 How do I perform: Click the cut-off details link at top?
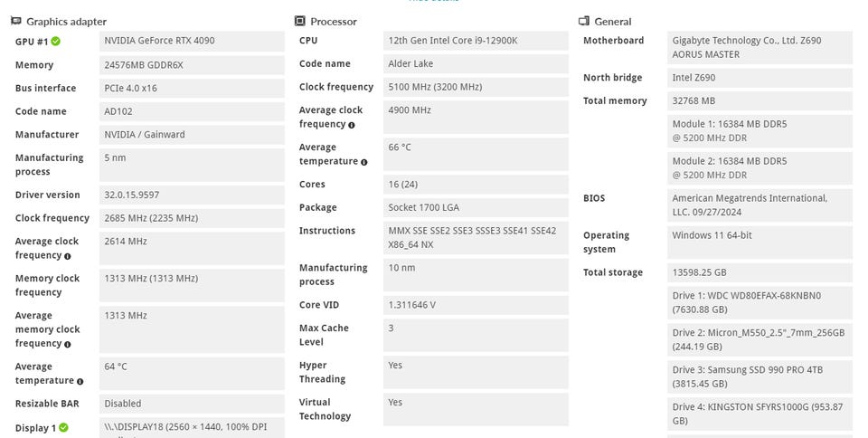pyautogui.click(x=433, y=2)
